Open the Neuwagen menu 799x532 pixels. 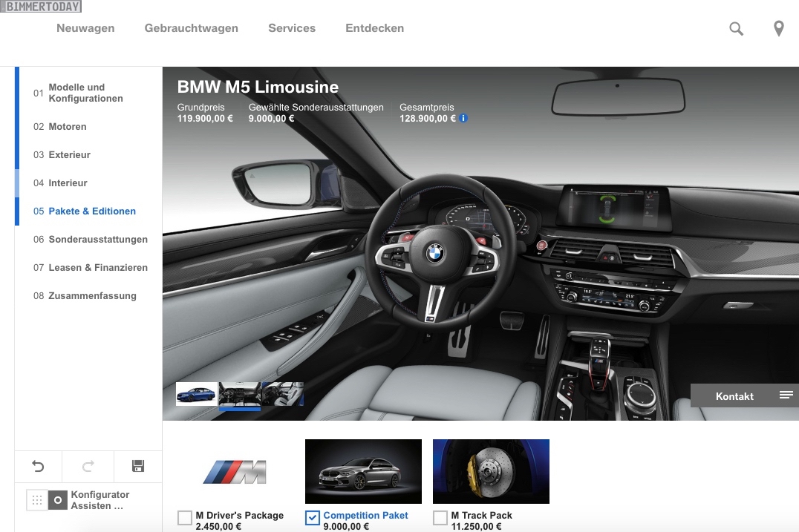[85, 28]
